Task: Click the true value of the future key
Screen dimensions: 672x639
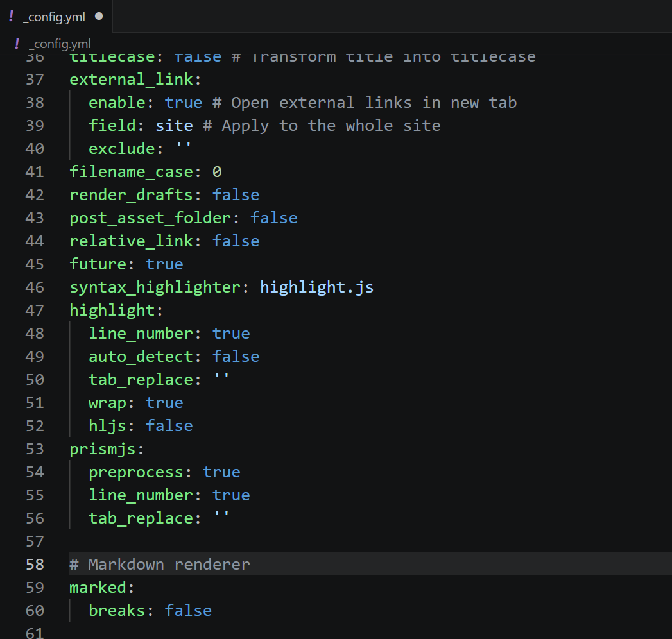Action: pyautogui.click(x=164, y=264)
